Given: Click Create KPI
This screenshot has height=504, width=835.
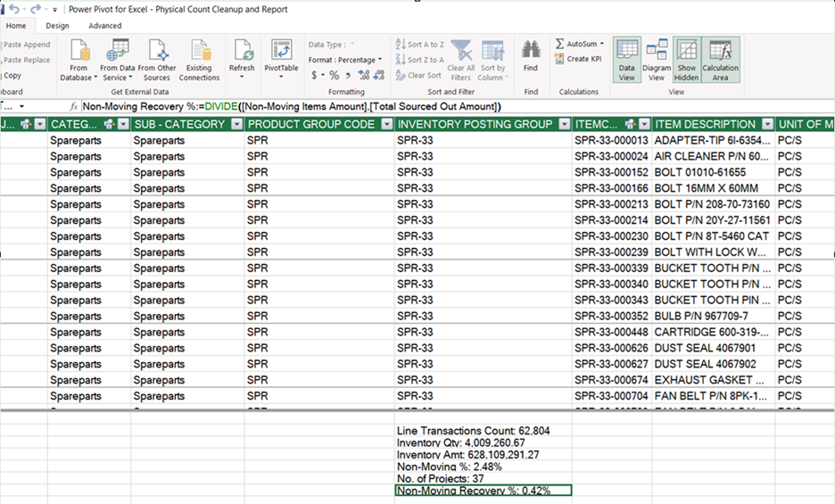Looking at the screenshot, I should click(578, 59).
